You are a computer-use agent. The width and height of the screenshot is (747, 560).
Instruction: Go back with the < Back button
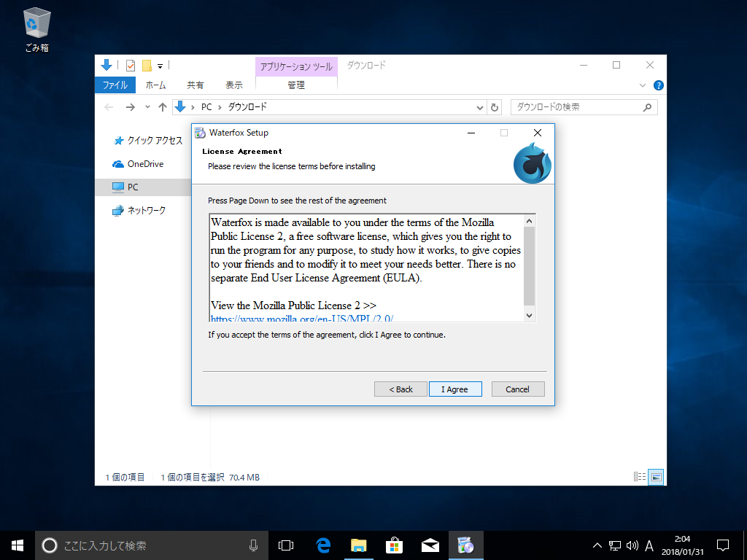[400, 389]
